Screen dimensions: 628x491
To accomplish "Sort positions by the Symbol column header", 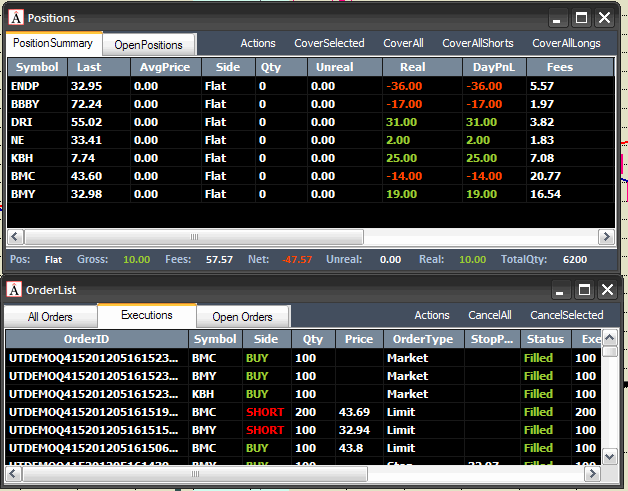I will [x=37, y=67].
